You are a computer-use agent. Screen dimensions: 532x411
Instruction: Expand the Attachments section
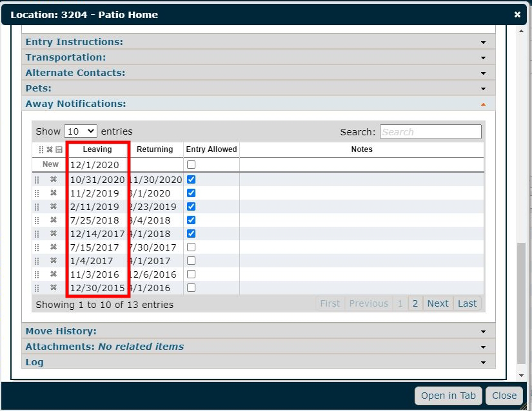pyautogui.click(x=259, y=347)
